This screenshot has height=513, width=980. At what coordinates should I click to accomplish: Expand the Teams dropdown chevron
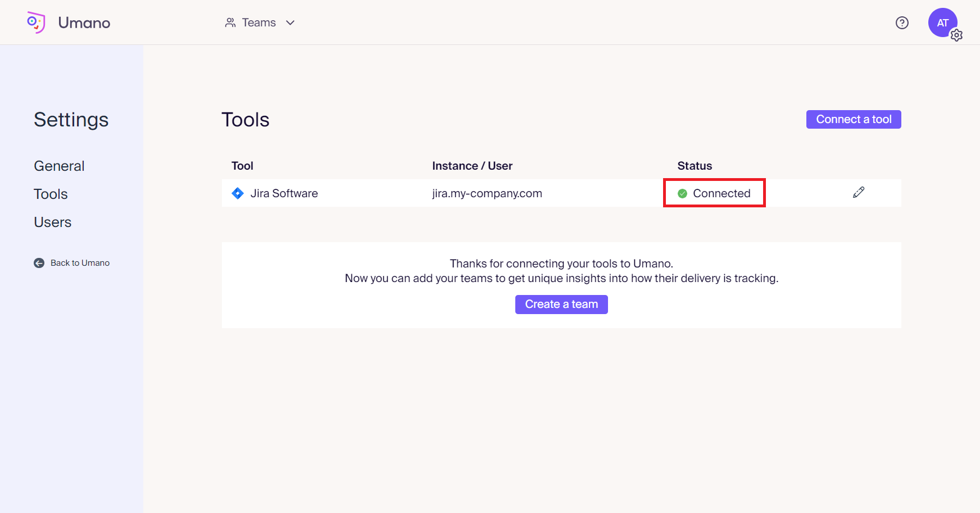click(x=291, y=22)
